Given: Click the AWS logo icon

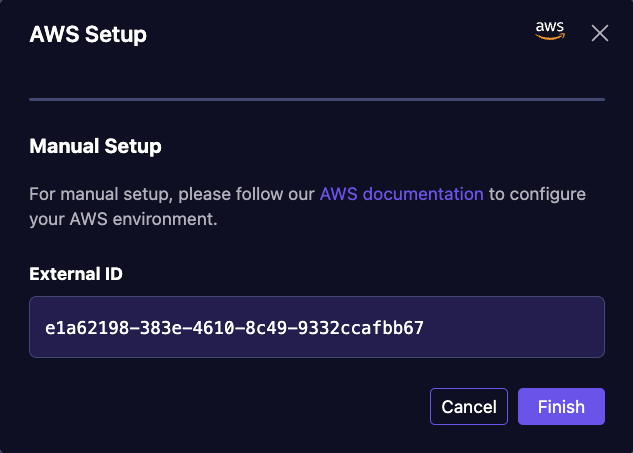Looking at the screenshot, I should coord(550,31).
